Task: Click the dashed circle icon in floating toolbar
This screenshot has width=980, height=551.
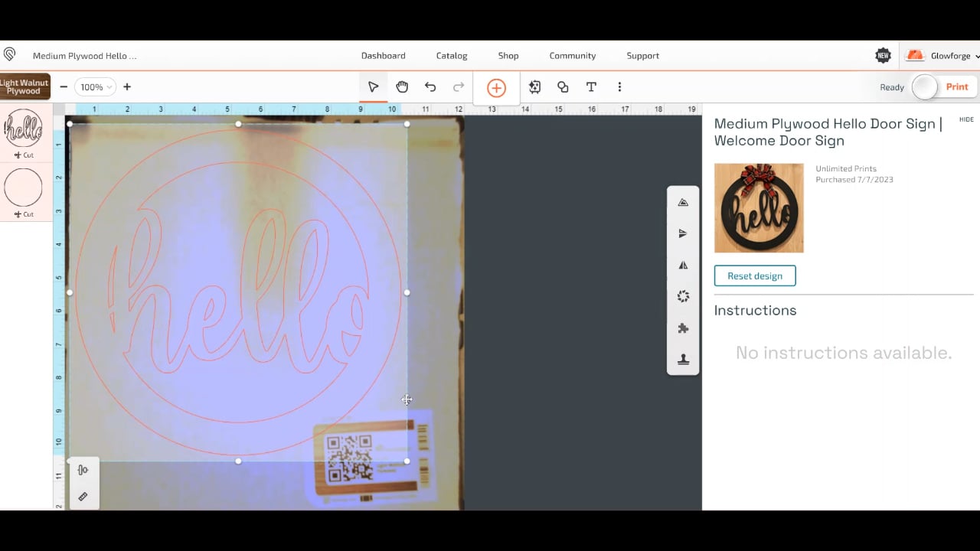Action: coord(683,296)
